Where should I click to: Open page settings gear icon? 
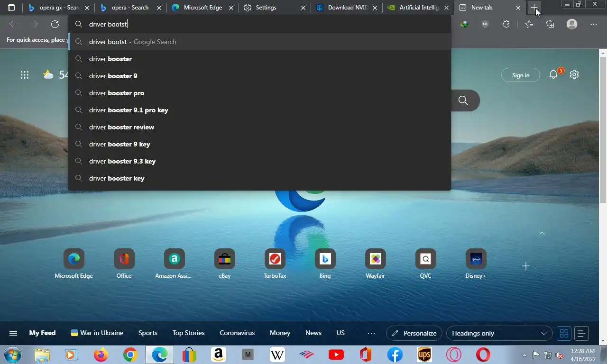tap(574, 74)
